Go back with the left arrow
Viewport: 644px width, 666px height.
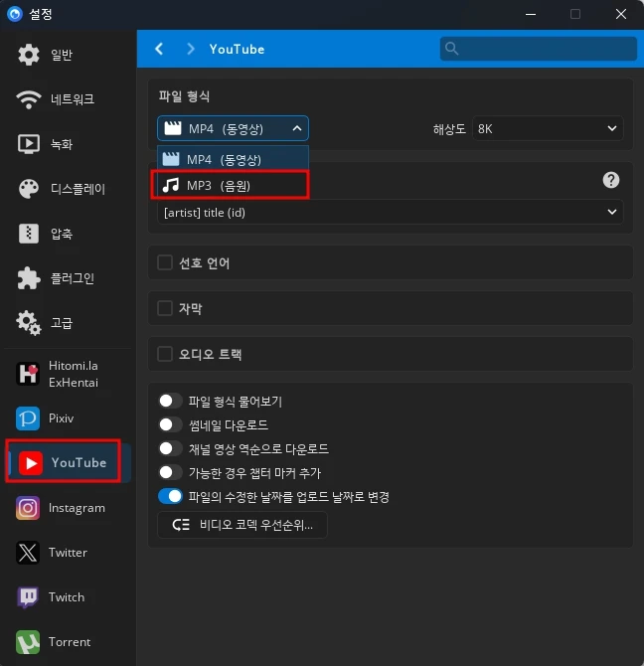[x=159, y=49]
